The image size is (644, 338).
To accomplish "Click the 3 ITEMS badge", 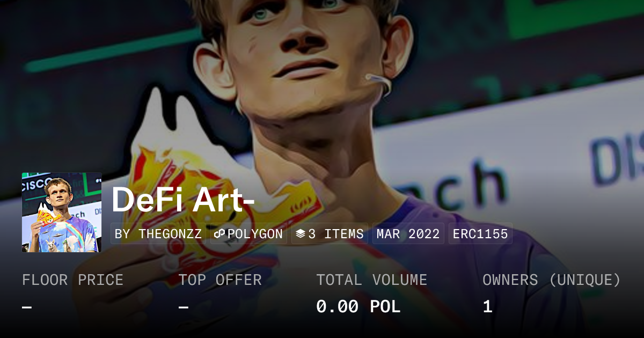I will [330, 234].
